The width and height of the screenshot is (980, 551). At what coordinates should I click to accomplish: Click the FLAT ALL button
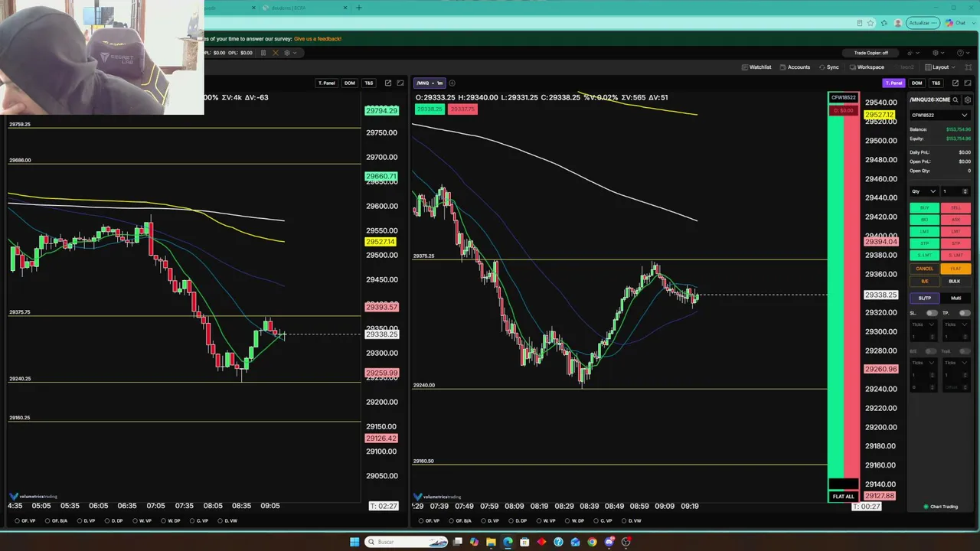pyautogui.click(x=843, y=497)
